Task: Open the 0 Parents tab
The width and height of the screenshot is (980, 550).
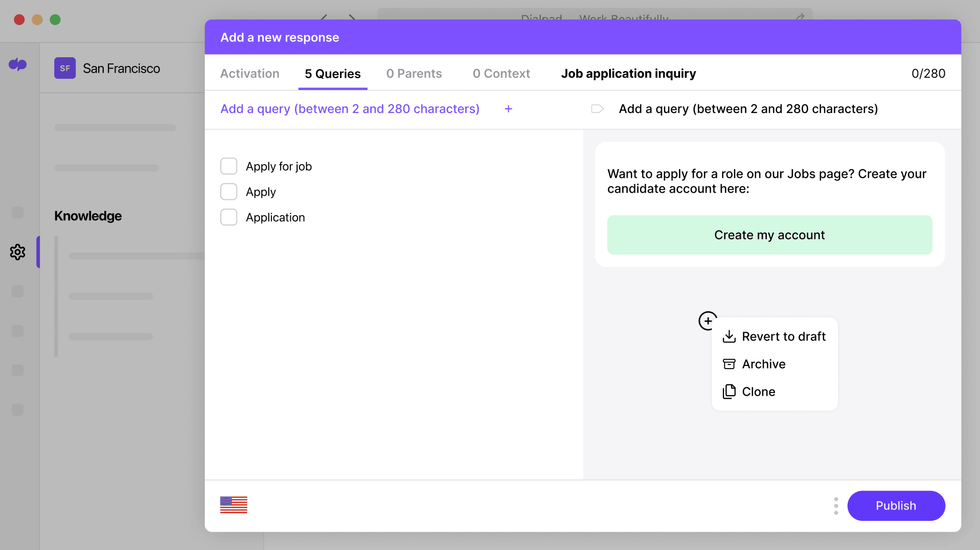Action: [414, 74]
